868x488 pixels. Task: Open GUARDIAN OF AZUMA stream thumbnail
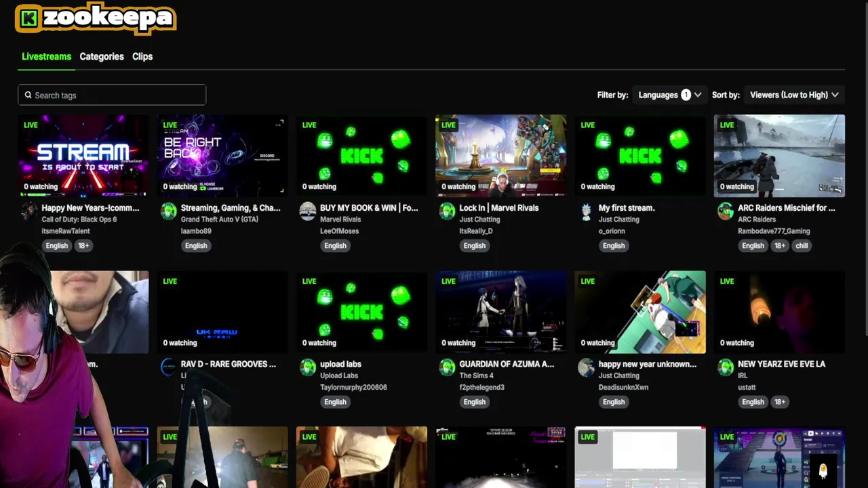coord(501,312)
